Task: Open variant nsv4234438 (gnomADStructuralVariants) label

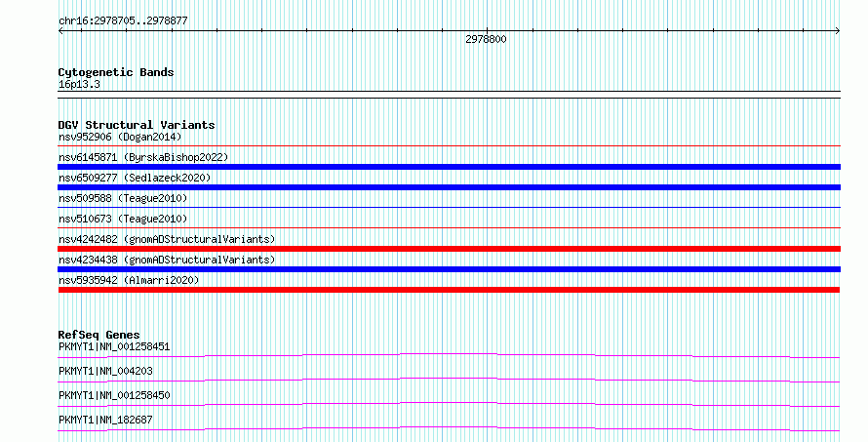Action: [x=167, y=260]
